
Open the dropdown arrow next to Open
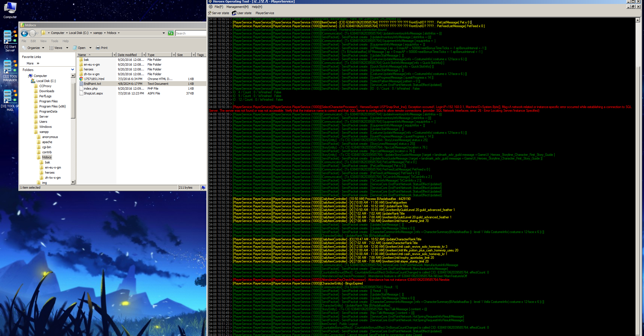tap(90, 48)
